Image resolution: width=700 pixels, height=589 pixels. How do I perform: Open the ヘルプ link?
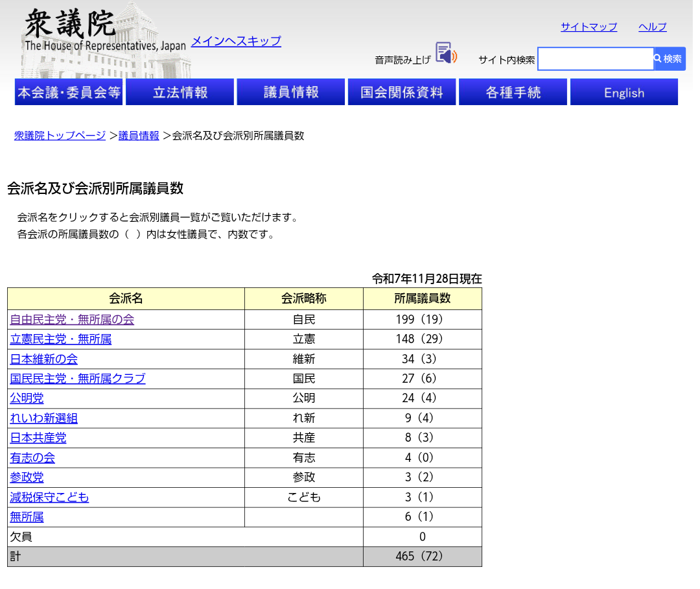[x=652, y=27]
